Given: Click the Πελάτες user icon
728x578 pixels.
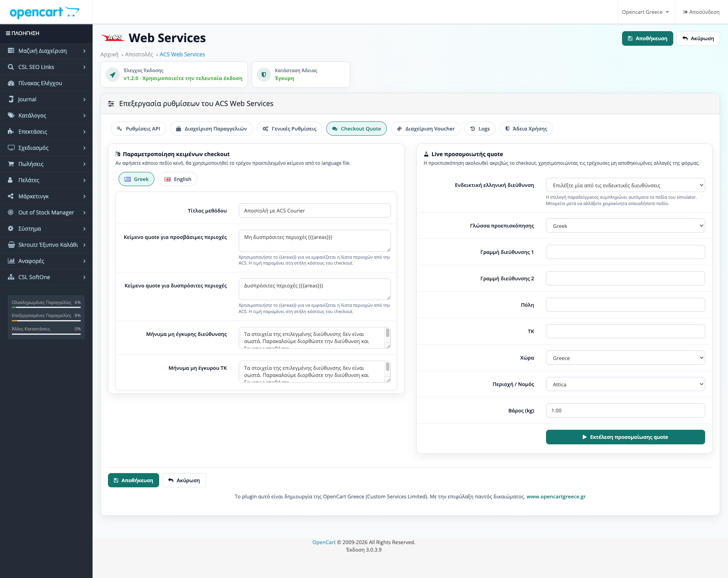Looking at the screenshot, I should pos(11,180).
